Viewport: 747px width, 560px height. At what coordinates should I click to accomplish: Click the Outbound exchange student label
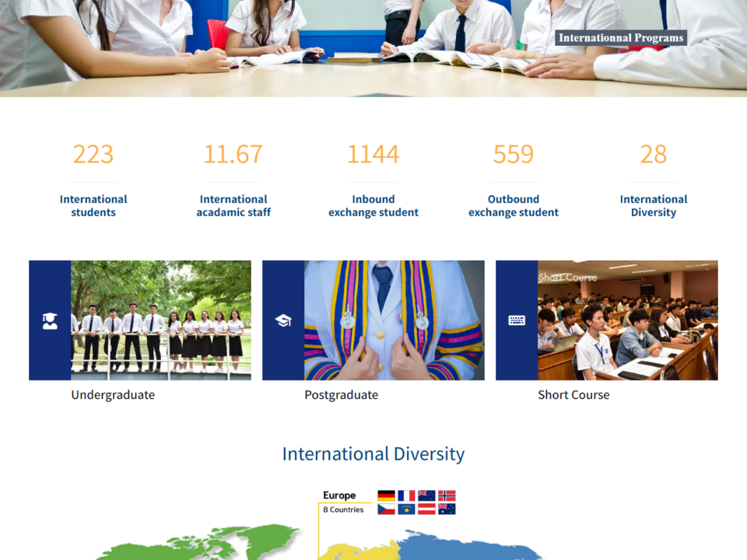pyautogui.click(x=514, y=205)
